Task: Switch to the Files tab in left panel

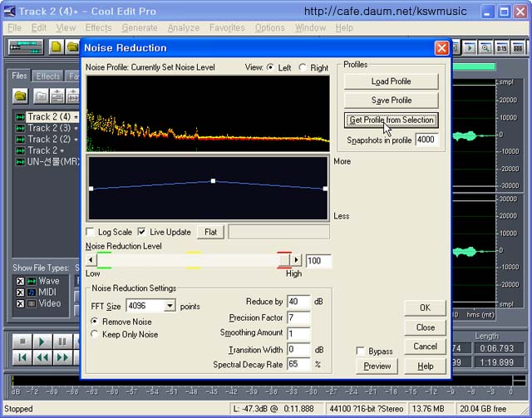Action: pos(19,76)
